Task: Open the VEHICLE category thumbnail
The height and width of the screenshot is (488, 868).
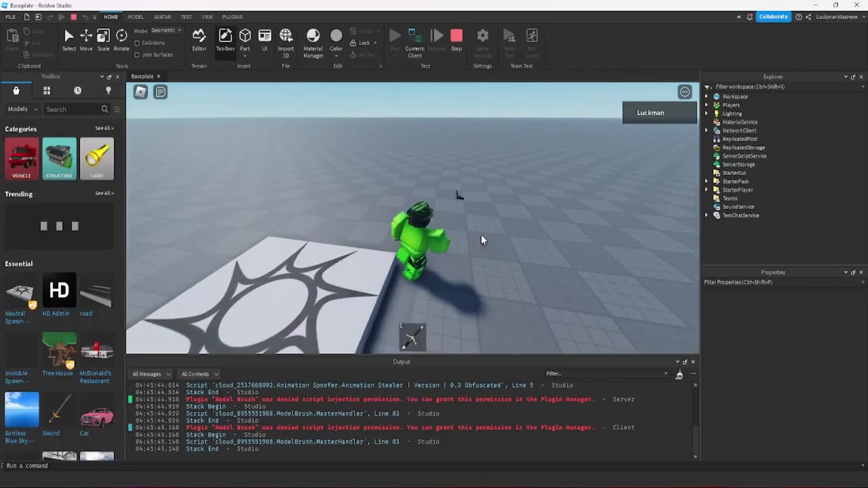Action: pos(22,159)
